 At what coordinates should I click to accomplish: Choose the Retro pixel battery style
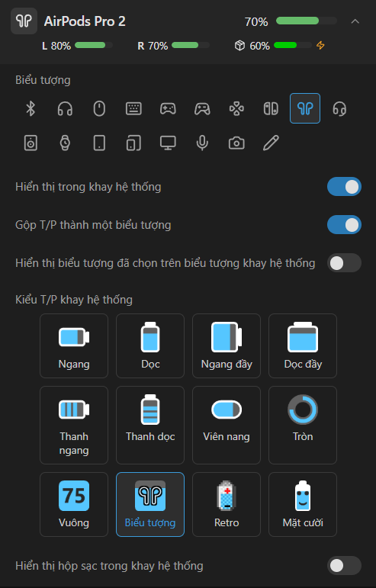pos(227,504)
